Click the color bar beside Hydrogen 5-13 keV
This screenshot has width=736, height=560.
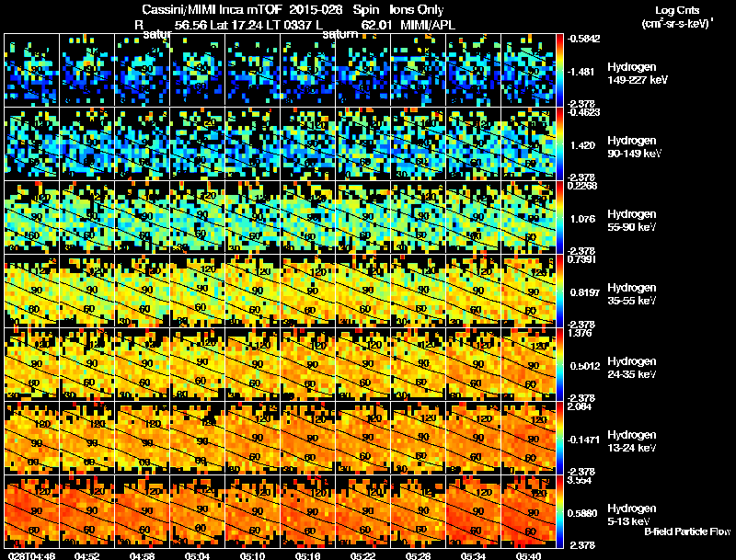click(559, 511)
